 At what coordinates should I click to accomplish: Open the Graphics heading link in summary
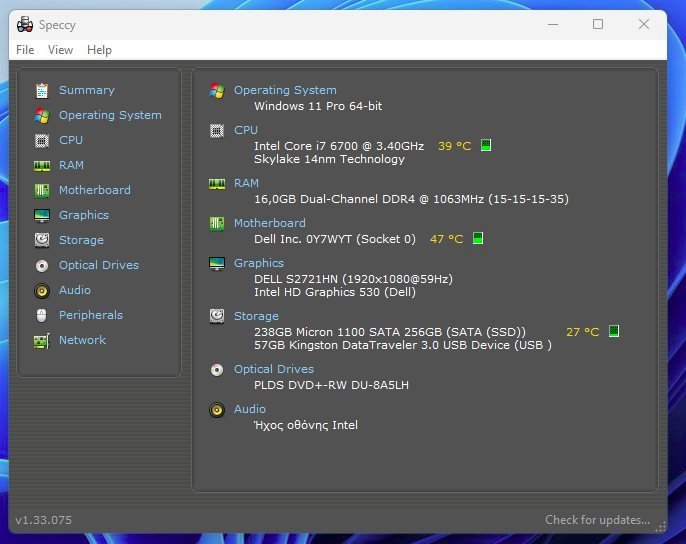click(259, 263)
